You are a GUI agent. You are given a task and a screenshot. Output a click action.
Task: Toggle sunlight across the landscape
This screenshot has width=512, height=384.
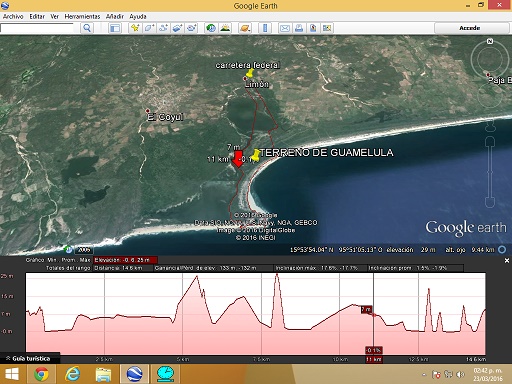tap(225, 28)
